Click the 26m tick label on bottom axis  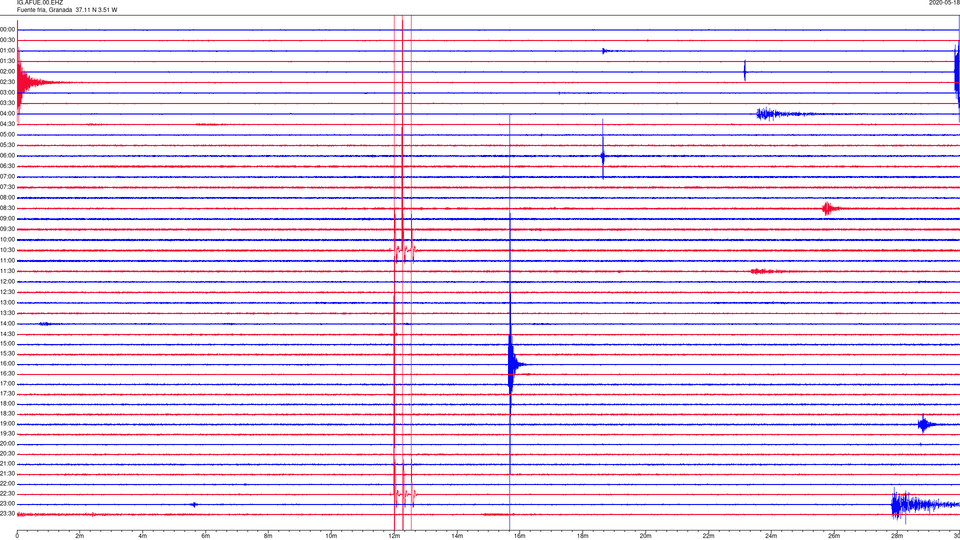pyautogui.click(x=834, y=536)
